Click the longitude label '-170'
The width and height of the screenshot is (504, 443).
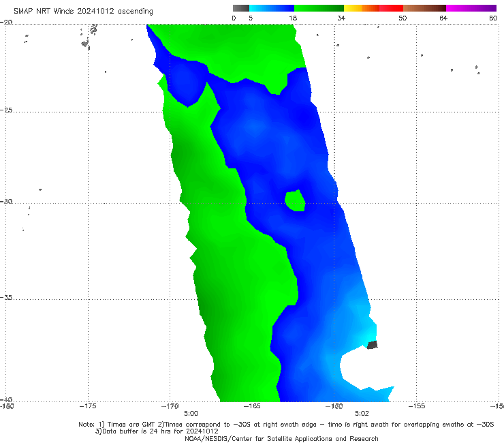coord(170,406)
